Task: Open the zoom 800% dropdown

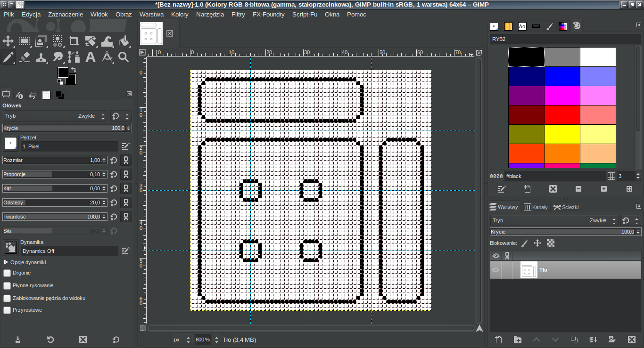Action: [217, 340]
